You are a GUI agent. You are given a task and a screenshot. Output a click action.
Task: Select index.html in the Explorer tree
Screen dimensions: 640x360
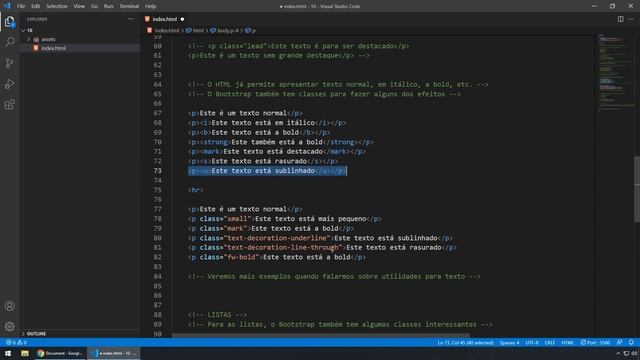(53, 48)
